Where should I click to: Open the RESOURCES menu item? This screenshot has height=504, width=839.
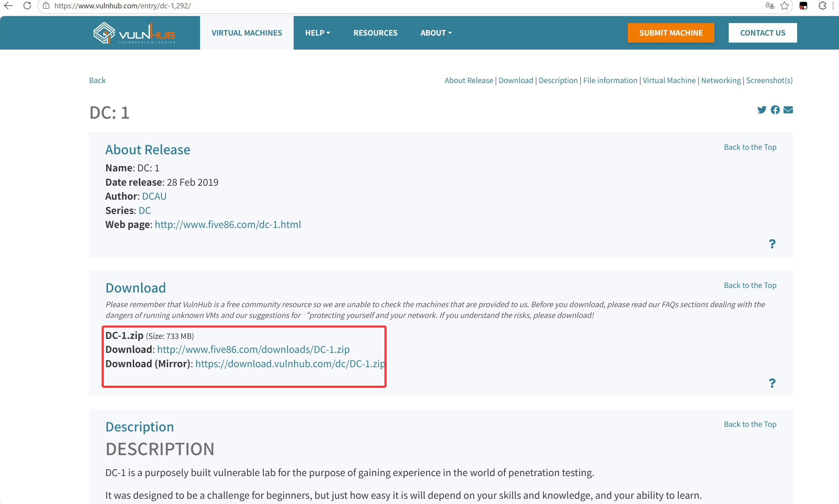point(375,33)
